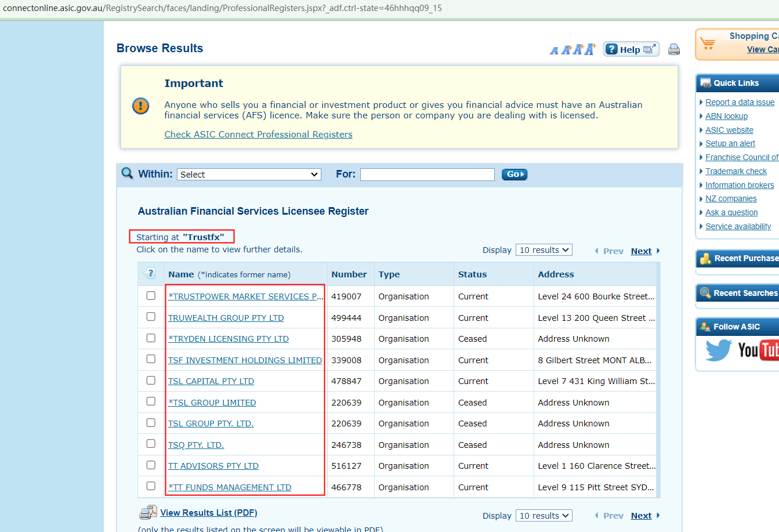This screenshot has height=532, width=779.
Task: Open Information brokers quick link
Action: 740,185
